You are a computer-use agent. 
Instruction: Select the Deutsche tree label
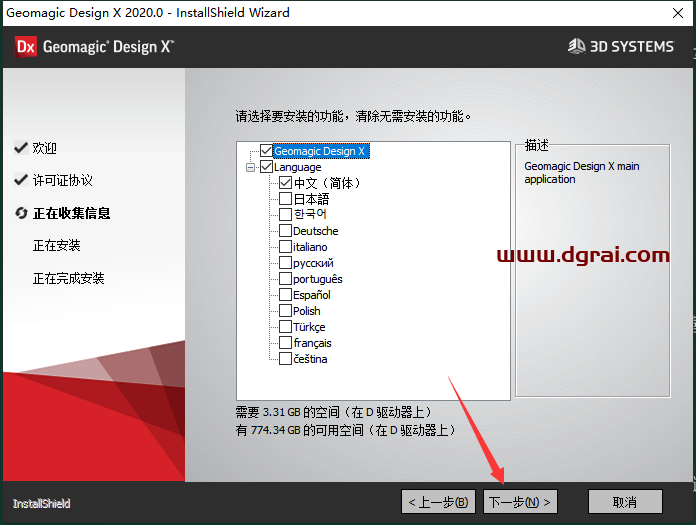[x=316, y=231]
